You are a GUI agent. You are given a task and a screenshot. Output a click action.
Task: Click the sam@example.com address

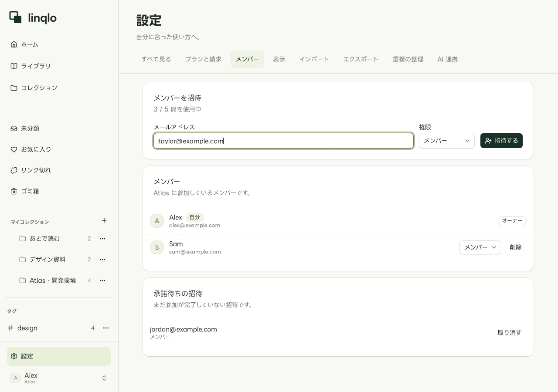195,252
